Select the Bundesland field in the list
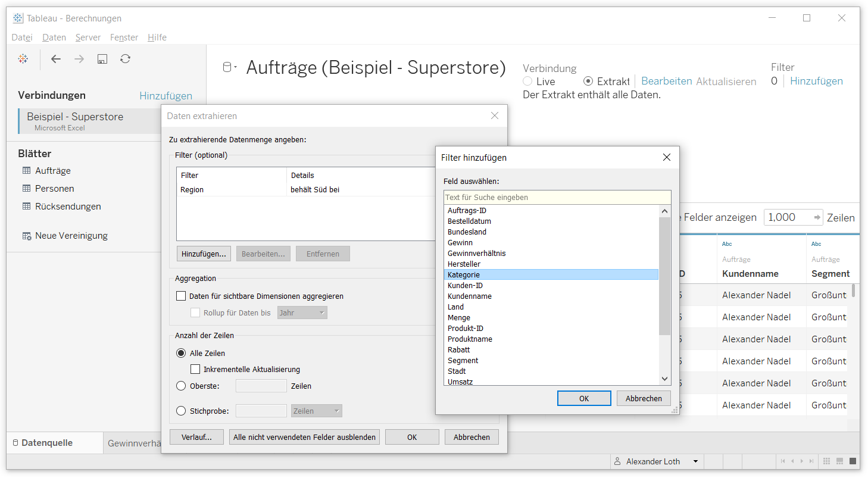This screenshot has width=868, height=478. tap(551, 232)
